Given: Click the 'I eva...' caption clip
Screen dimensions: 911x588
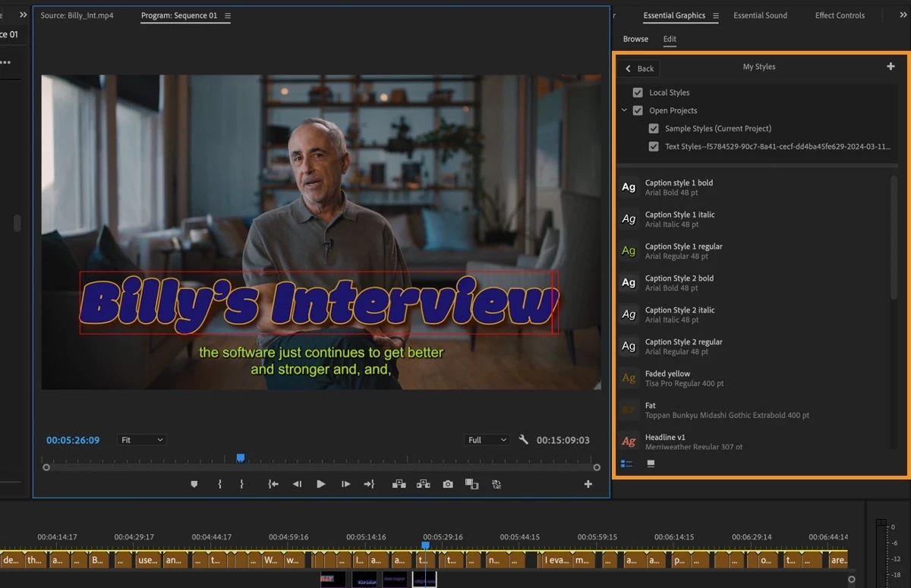Looking at the screenshot, I should [x=556, y=561].
